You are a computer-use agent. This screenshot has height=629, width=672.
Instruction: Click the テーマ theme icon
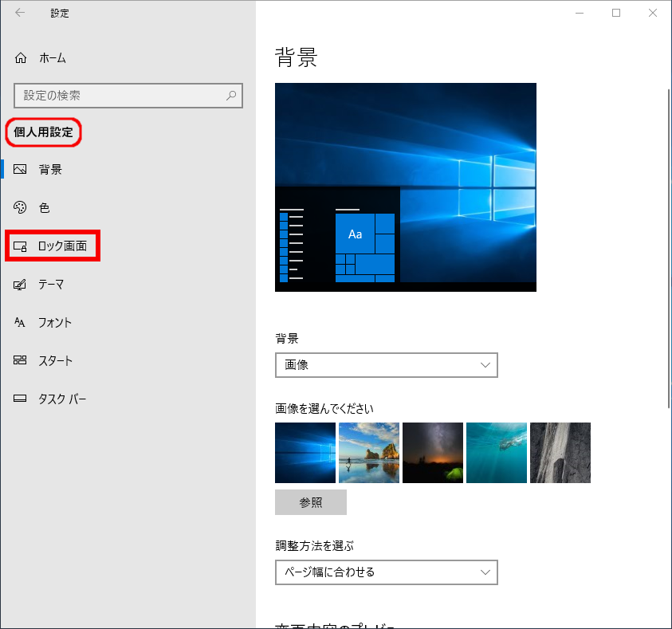coord(20,284)
